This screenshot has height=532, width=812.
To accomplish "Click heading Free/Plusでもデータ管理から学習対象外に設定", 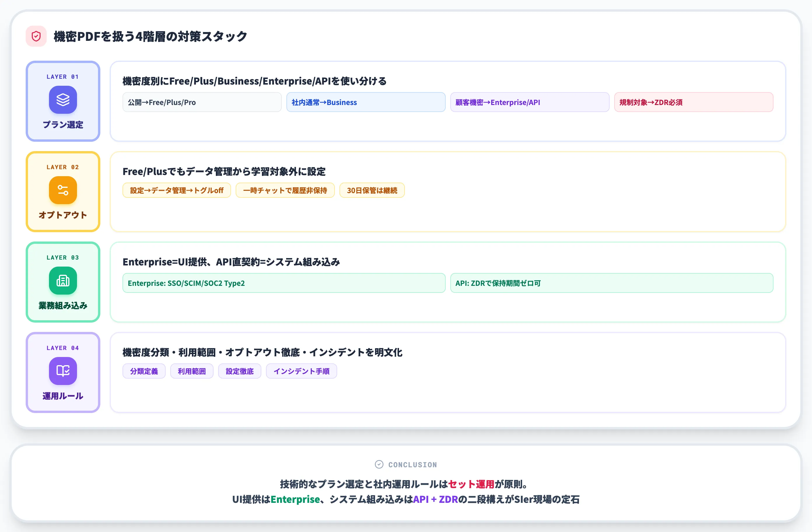I will (x=224, y=171).
